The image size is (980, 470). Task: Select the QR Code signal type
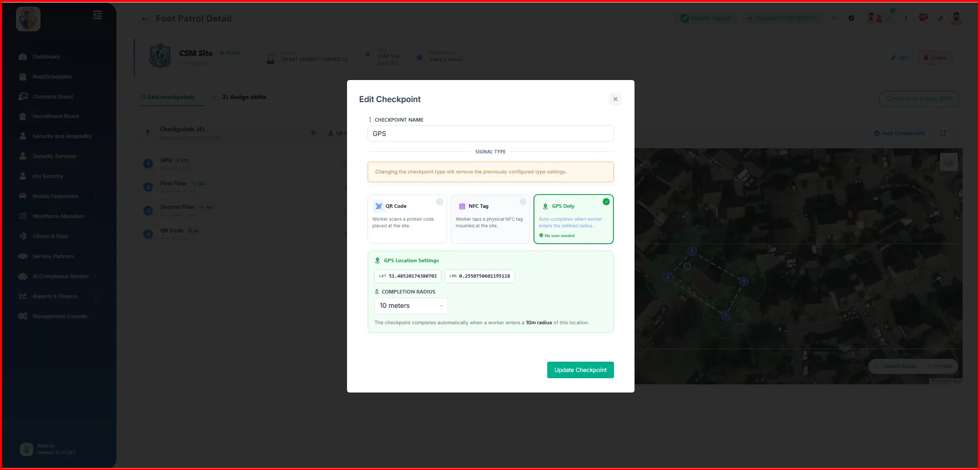point(407,219)
